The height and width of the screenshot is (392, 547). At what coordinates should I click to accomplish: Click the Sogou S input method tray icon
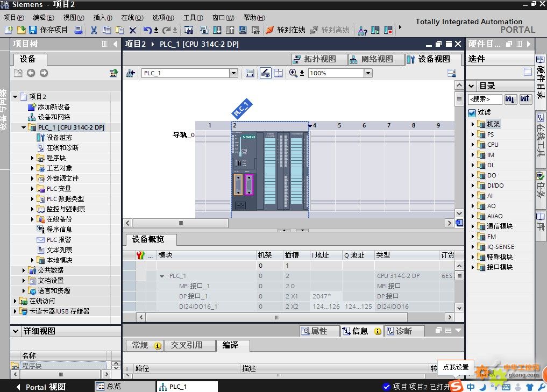(x=456, y=386)
